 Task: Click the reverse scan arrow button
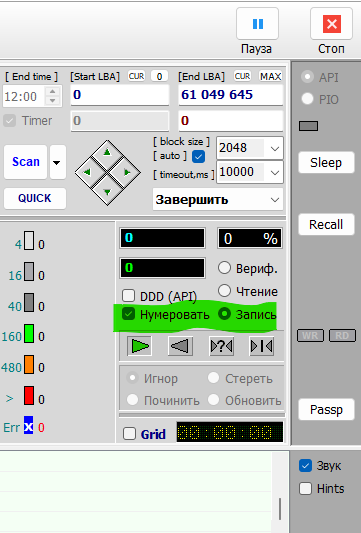(x=180, y=346)
